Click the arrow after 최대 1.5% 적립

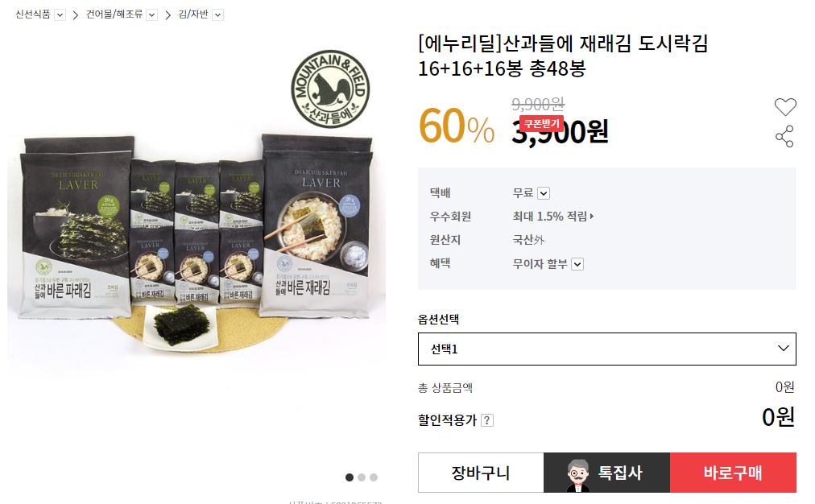coord(592,216)
